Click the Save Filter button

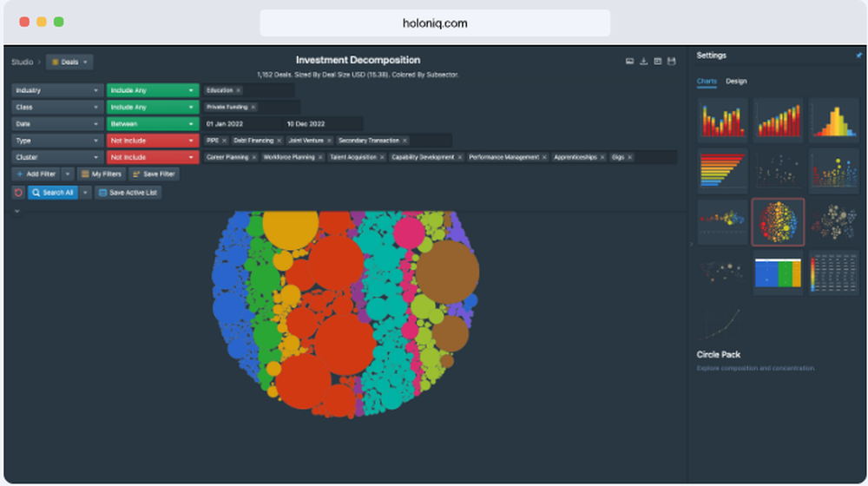coord(154,174)
